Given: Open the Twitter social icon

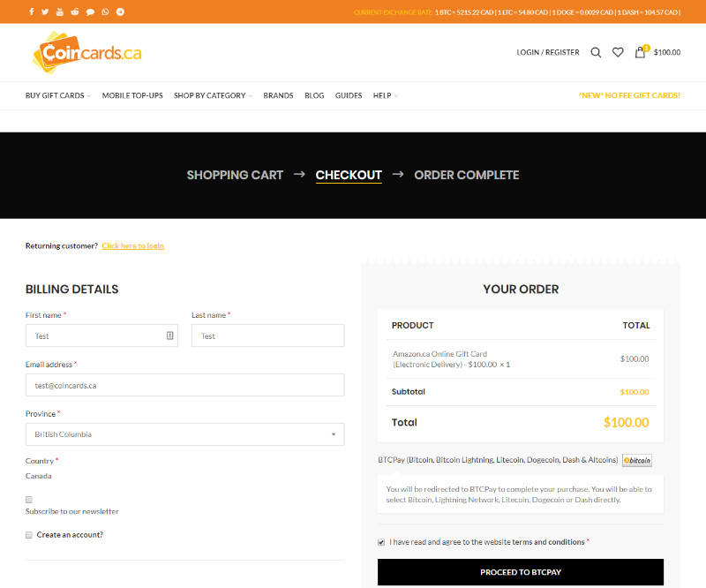Looking at the screenshot, I should pyautogui.click(x=45, y=11).
